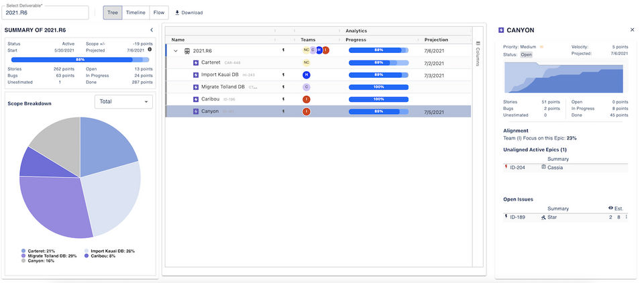
Task: Click the epic icon next to Caribou
Action: 196,99
